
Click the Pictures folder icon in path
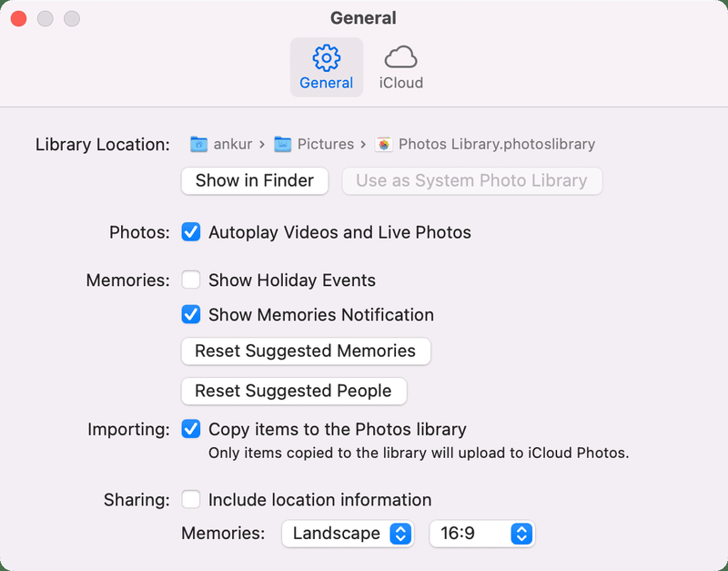(x=282, y=144)
